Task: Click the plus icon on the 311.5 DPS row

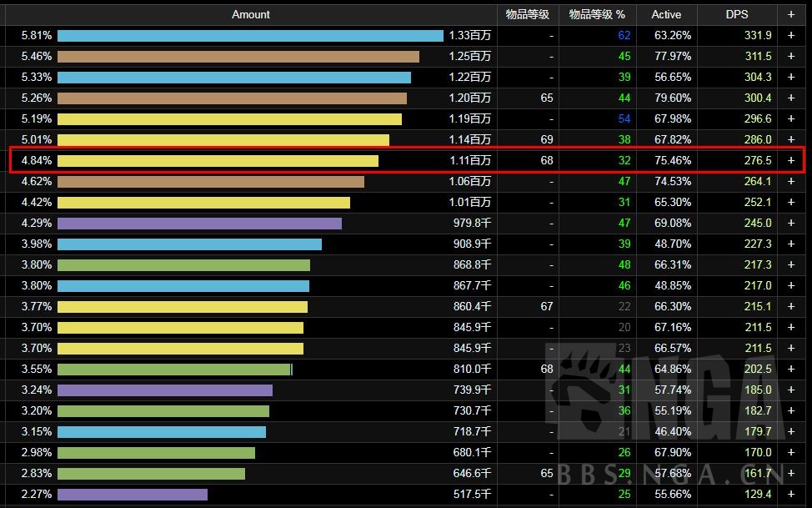Action: pos(791,57)
